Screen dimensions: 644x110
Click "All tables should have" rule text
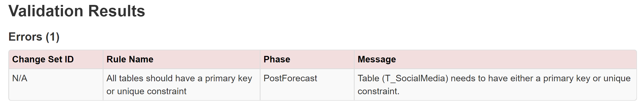tap(151, 78)
